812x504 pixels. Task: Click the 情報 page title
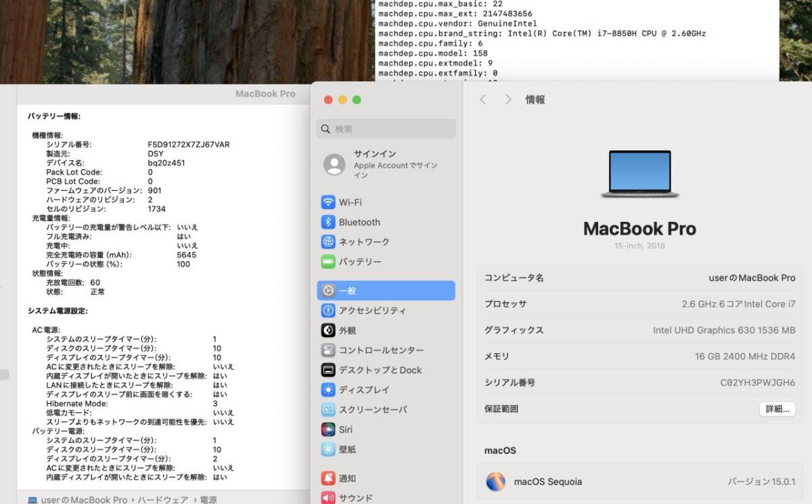tap(535, 99)
